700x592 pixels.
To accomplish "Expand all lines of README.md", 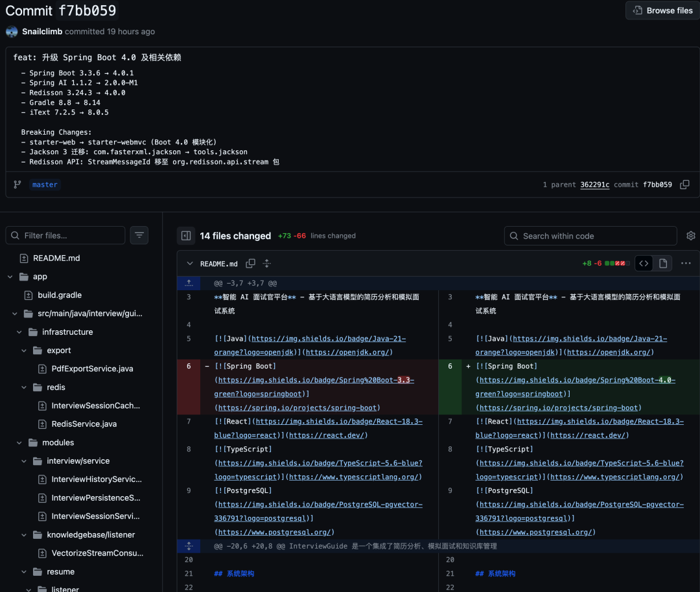I will pos(266,264).
